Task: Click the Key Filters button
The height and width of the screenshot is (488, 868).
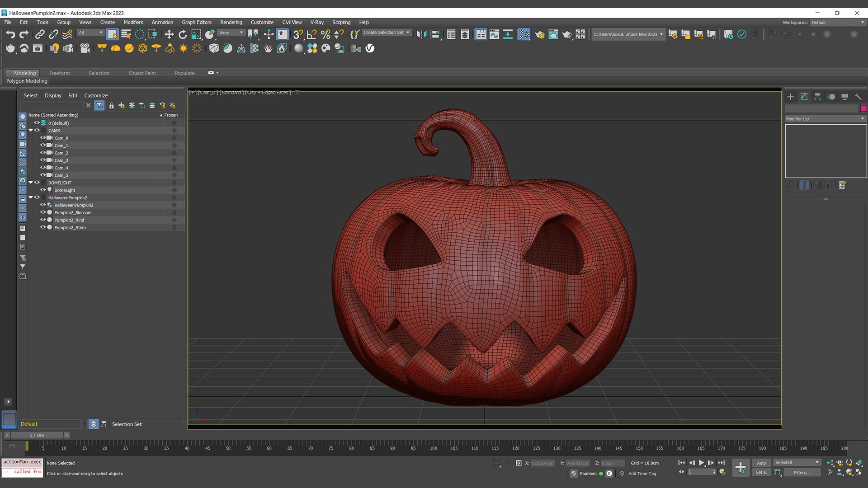Action: (x=802, y=473)
